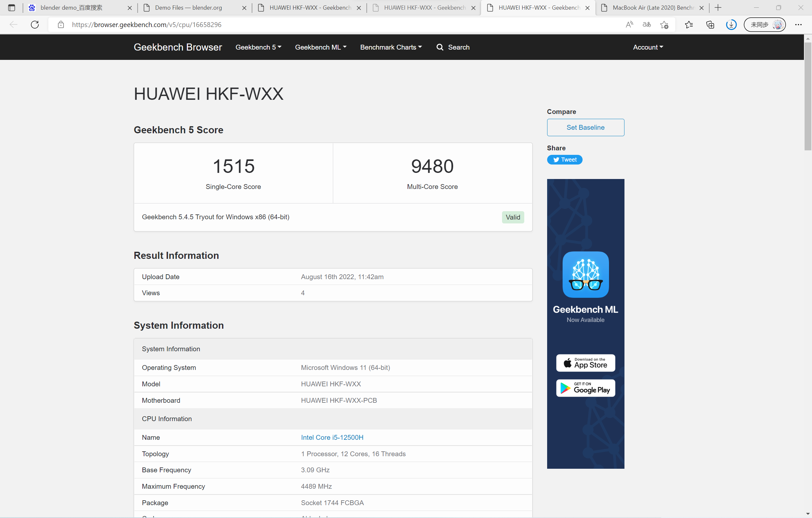Expand the Geekbench ML dropdown

point(320,47)
